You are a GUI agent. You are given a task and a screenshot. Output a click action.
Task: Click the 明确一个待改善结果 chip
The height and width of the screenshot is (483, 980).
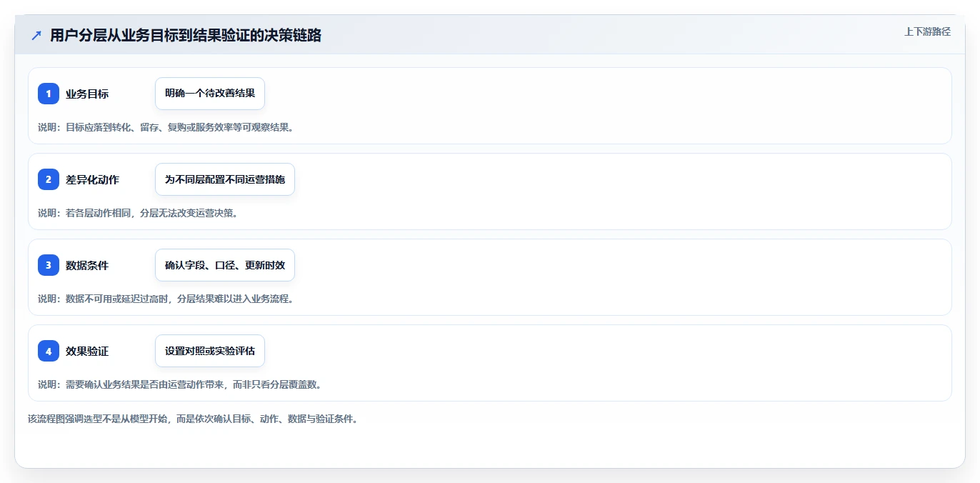pos(210,94)
